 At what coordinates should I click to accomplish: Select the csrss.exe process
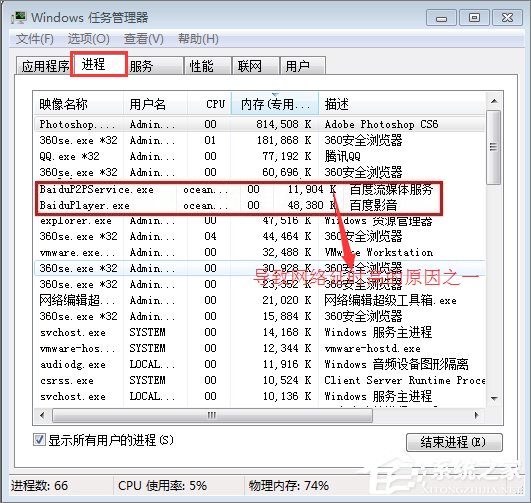click(x=259, y=380)
